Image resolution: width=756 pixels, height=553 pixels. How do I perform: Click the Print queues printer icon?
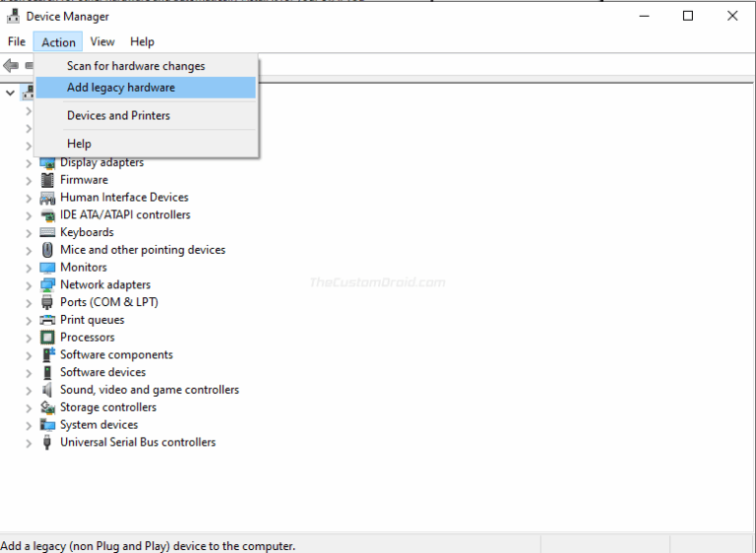click(47, 320)
